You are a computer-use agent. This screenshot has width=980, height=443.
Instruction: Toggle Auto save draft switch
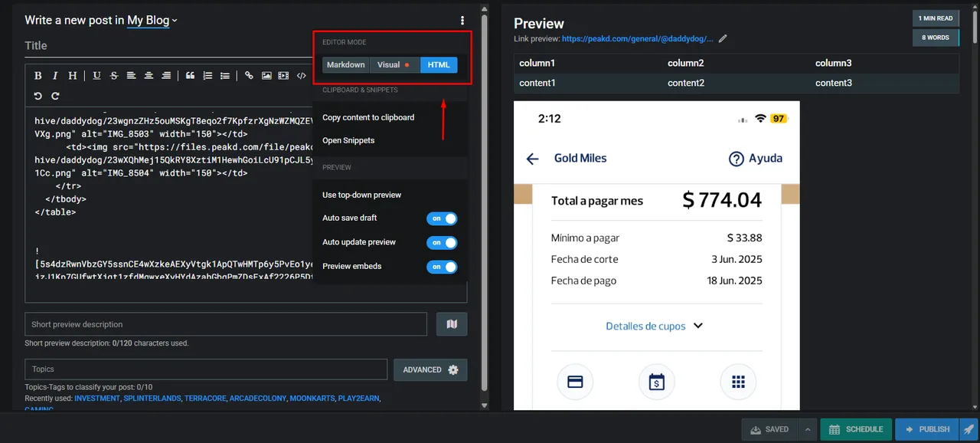[x=443, y=218]
